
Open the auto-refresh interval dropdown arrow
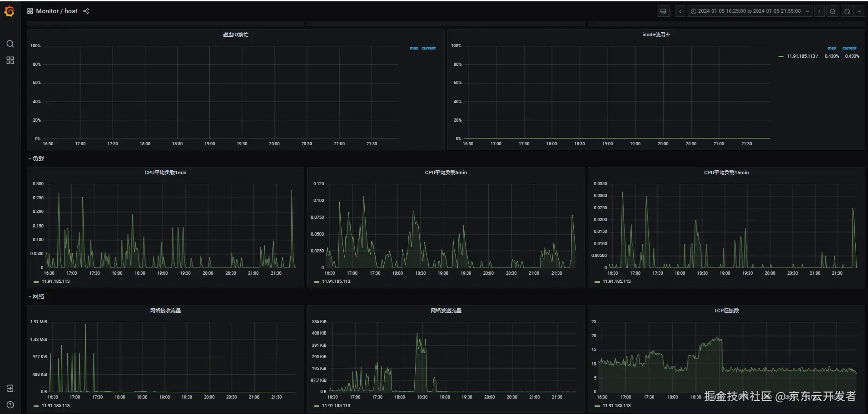pos(860,11)
